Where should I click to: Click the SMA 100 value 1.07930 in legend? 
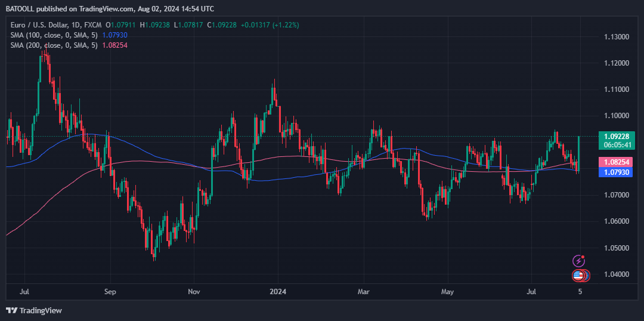click(114, 35)
